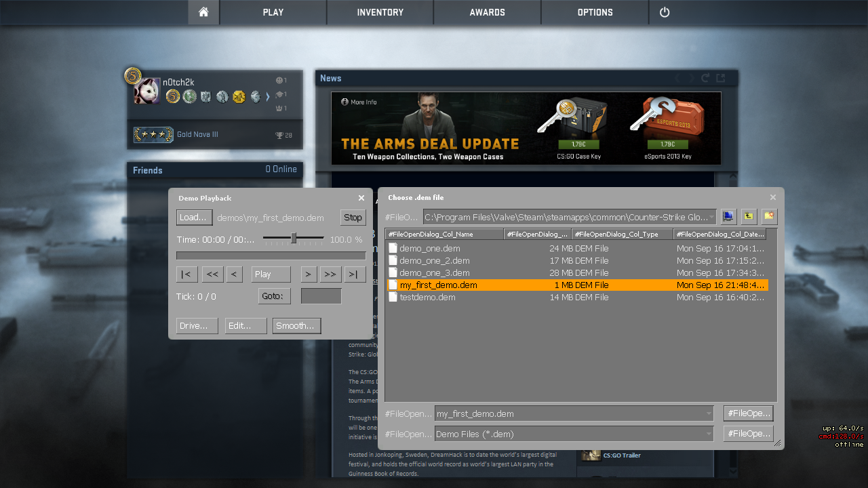Click the < step back button
Image resolution: width=868 pixels, height=488 pixels.
click(234, 274)
